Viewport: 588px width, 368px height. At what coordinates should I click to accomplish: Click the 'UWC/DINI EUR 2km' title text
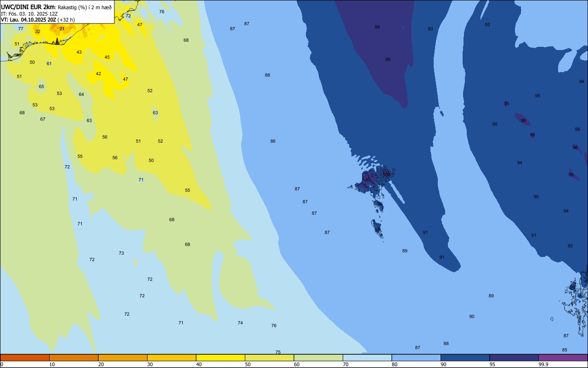pyautogui.click(x=28, y=7)
